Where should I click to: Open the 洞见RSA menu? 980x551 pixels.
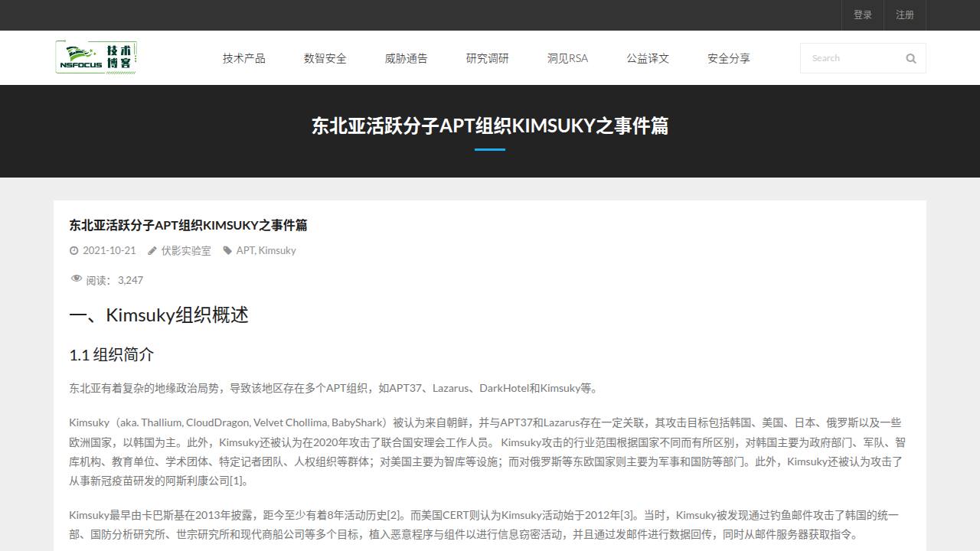pos(567,58)
